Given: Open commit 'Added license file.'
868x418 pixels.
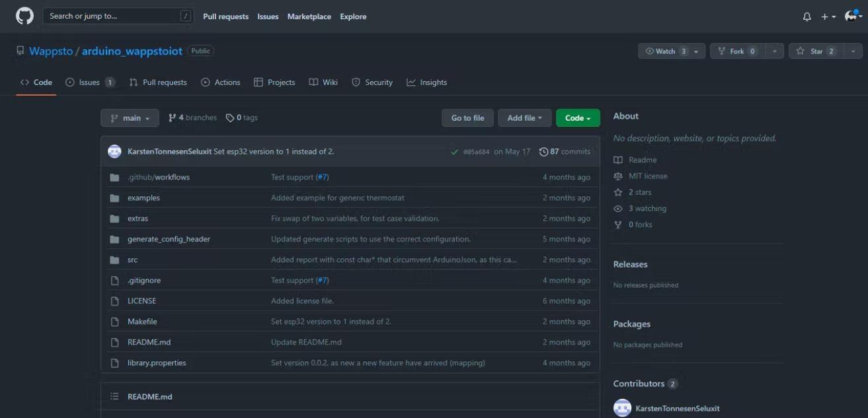Looking at the screenshot, I should (302, 300).
